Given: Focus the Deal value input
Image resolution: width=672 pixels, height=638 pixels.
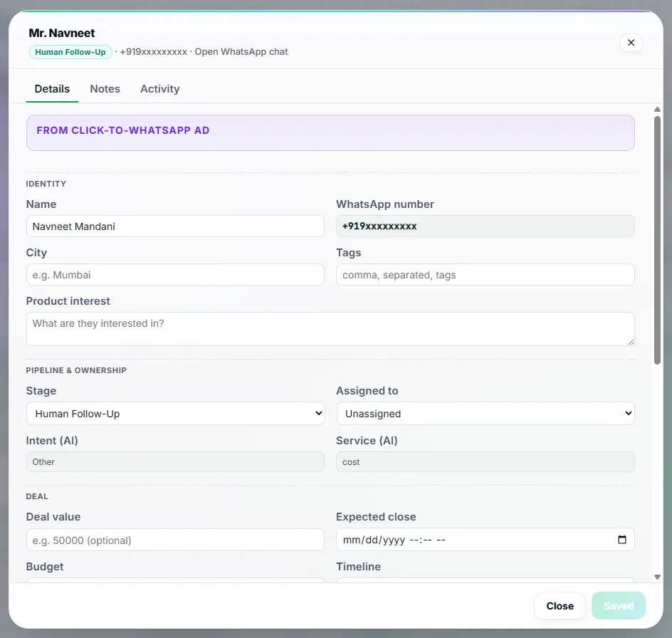Looking at the screenshot, I should (175, 540).
